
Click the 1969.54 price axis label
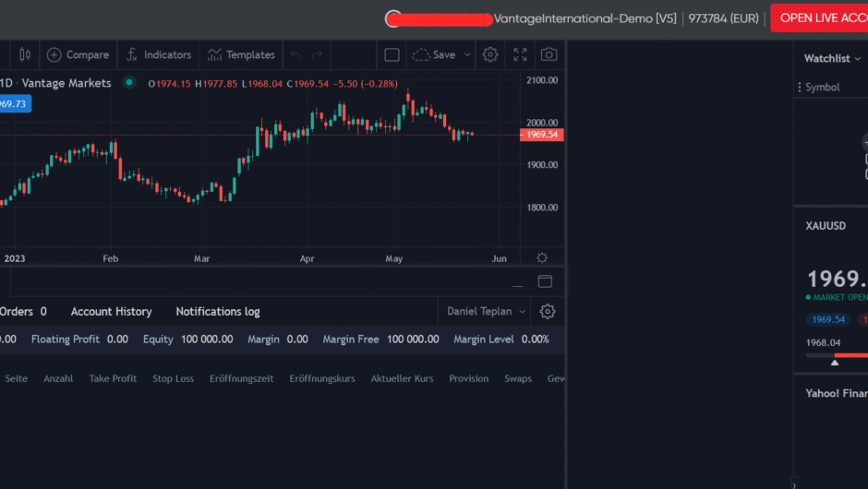pos(541,135)
